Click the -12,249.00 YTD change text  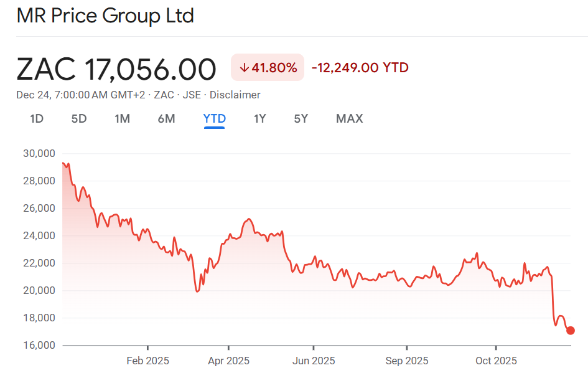coord(360,68)
